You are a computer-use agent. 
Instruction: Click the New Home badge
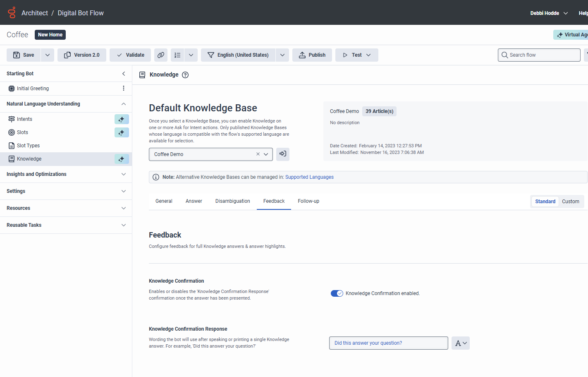50,35
